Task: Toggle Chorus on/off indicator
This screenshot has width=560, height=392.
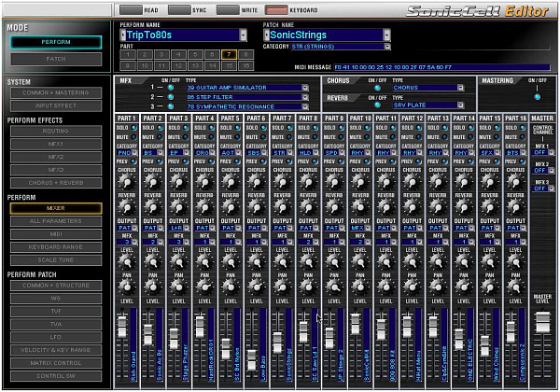Action: (377, 88)
